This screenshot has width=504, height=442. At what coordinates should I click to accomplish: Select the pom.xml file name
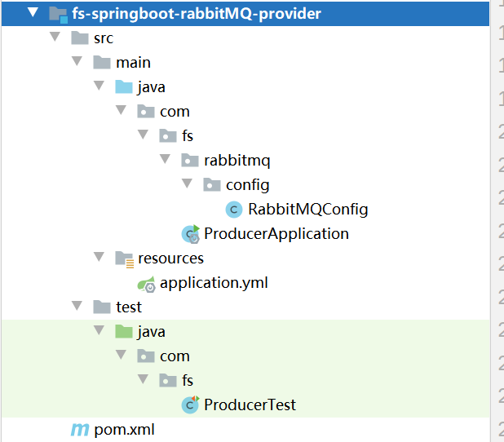(124, 430)
